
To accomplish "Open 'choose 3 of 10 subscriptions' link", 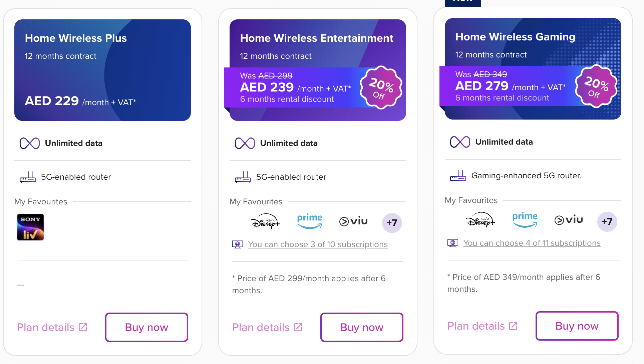I will tap(318, 244).
